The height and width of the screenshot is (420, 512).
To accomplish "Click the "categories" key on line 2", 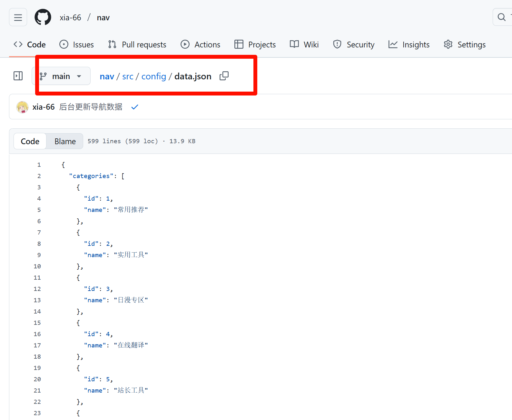I will (91, 176).
